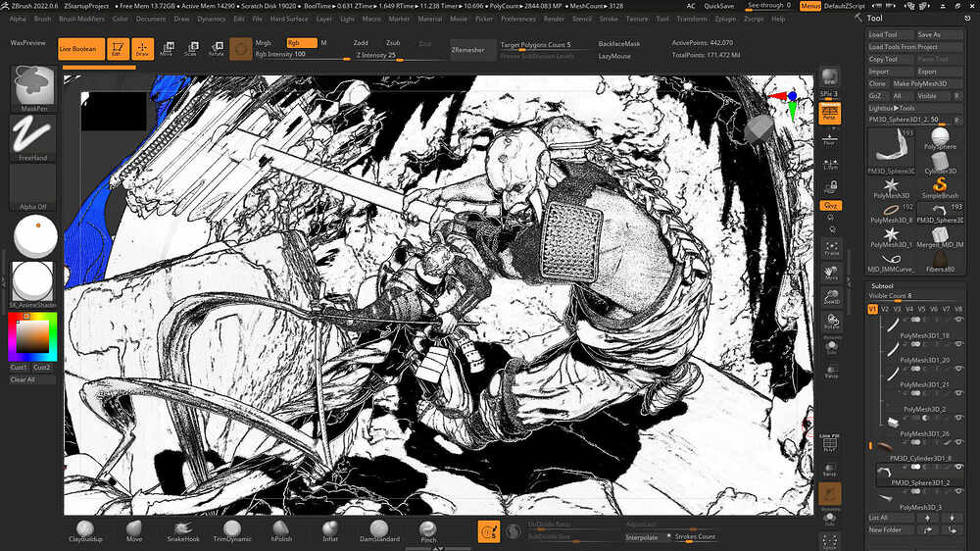
Task: Select the DamStandard brush
Action: (379, 531)
